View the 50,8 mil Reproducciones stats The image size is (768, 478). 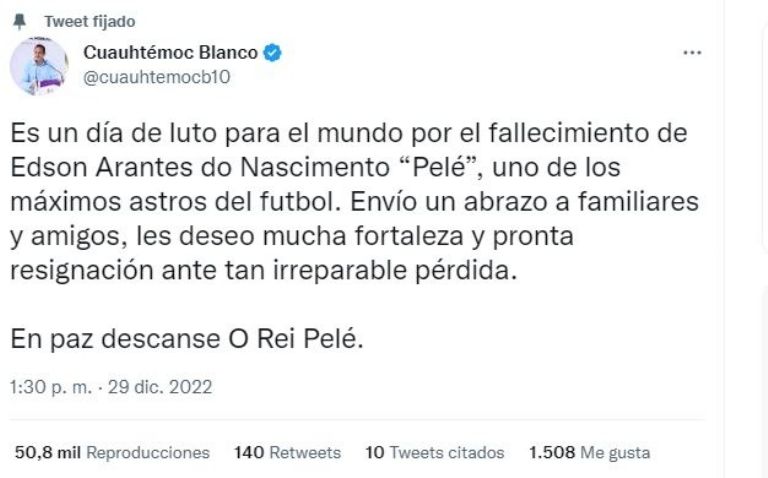pyautogui.click(x=112, y=452)
